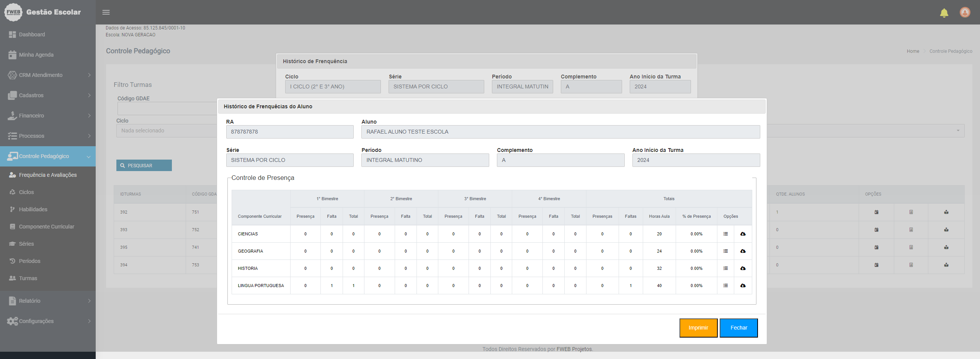Open details list for HISTORIA row
Image resolution: width=980 pixels, height=359 pixels.
(725, 268)
